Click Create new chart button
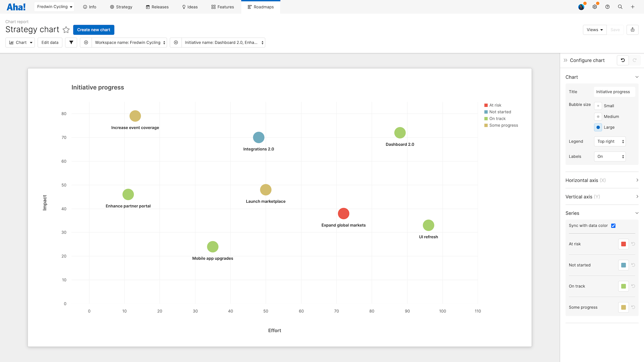The height and width of the screenshot is (362, 644). coord(93,30)
